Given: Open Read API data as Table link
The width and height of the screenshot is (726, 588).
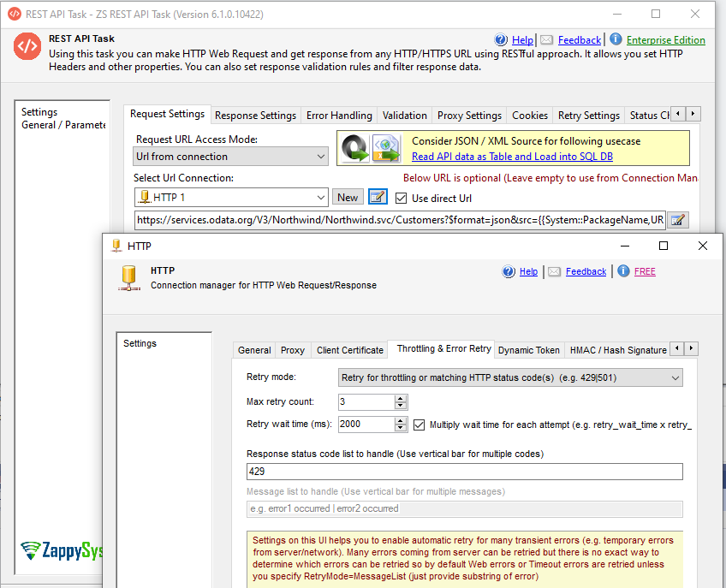Looking at the screenshot, I should (512, 157).
